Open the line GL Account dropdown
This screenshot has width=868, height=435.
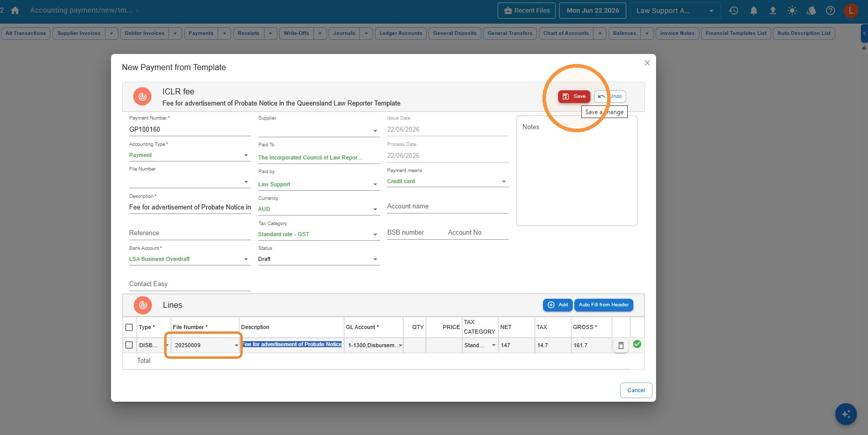click(x=400, y=346)
